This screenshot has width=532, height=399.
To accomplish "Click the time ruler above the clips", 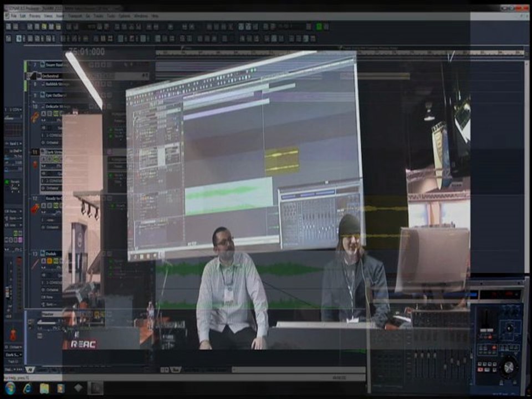I will click(339, 53).
